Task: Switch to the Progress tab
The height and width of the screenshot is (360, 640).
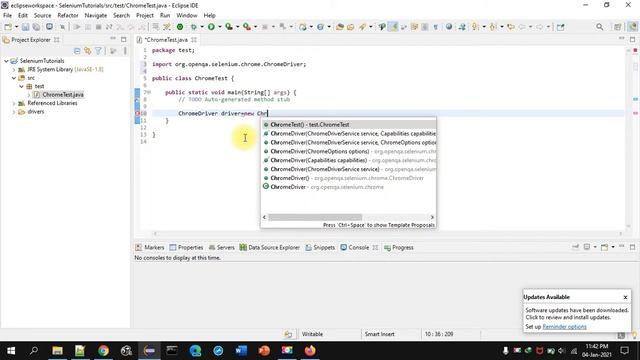Action: click(x=399, y=247)
